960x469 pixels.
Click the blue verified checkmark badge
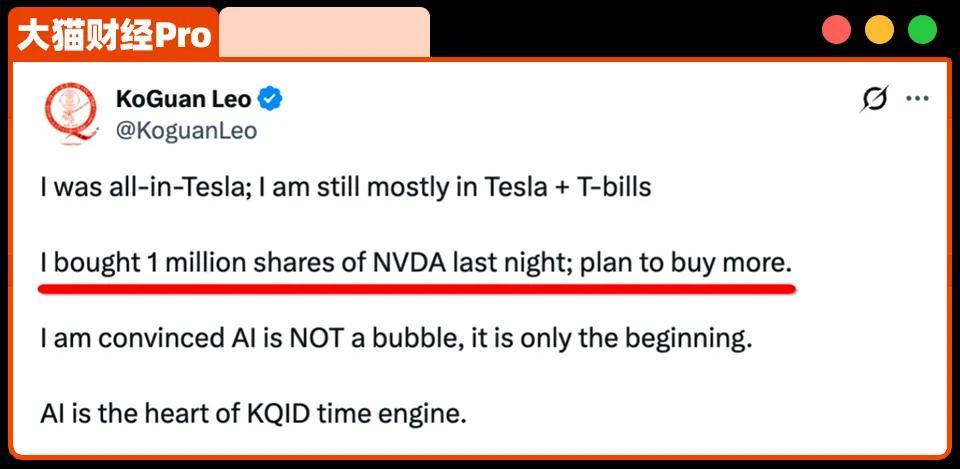point(270,99)
